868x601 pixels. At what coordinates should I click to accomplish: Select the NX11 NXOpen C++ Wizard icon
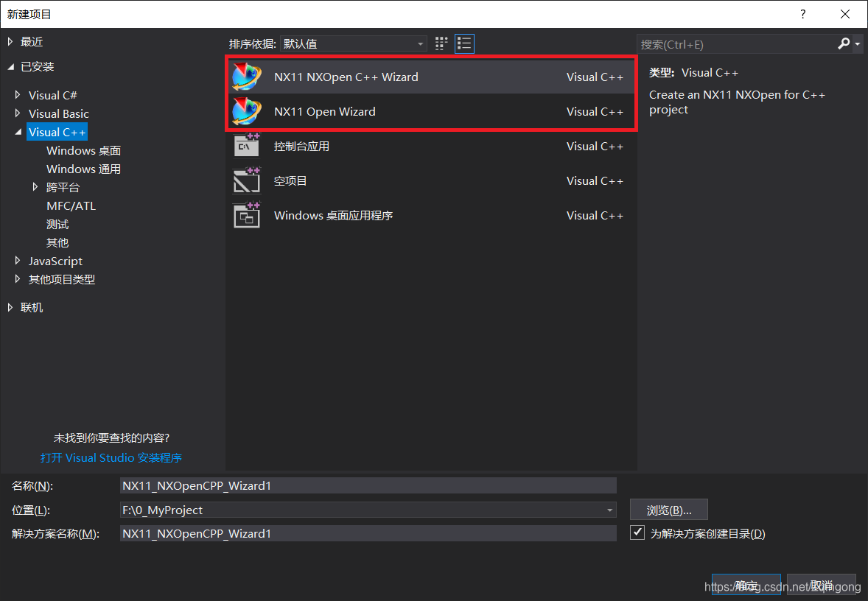(x=246, y=77)
